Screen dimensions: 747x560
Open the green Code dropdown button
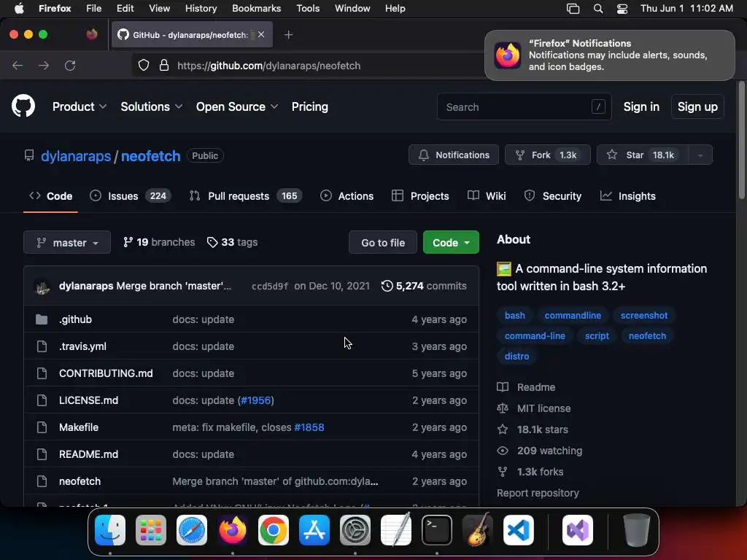[x=451, y=242]
